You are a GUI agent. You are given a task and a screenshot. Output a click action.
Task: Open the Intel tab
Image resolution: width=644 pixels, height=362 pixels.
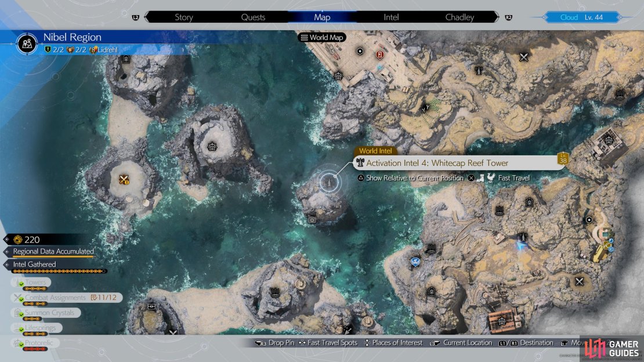click(391, 17)
